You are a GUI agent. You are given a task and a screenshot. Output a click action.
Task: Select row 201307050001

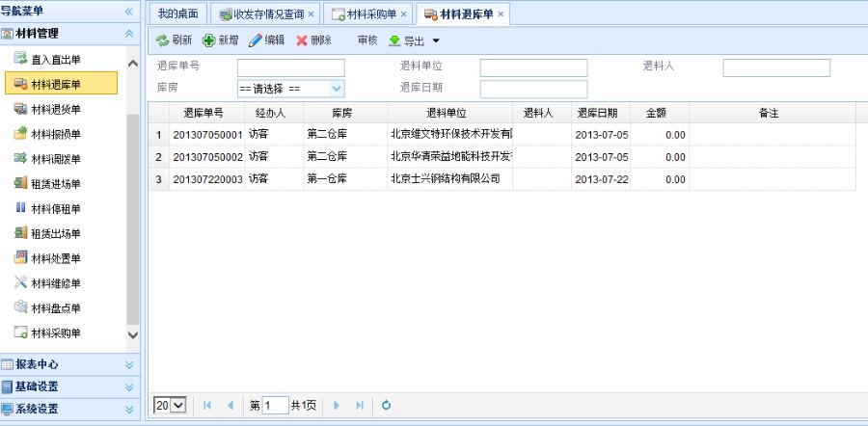tap(502, 134)
